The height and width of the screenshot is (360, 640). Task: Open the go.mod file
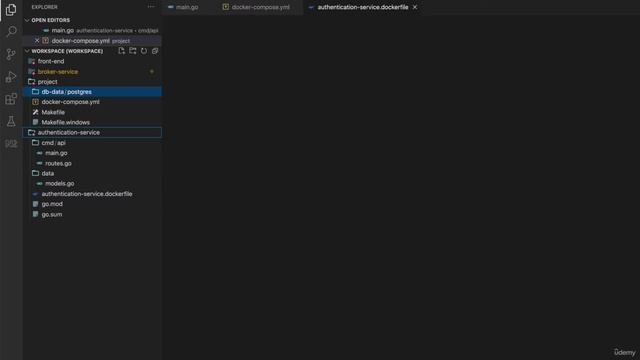[x=92, y=204]
